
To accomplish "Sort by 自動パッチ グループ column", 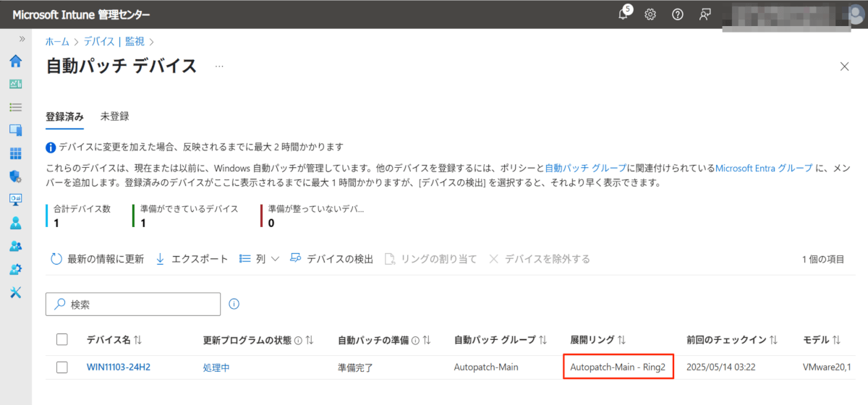I will pos(500,339).
